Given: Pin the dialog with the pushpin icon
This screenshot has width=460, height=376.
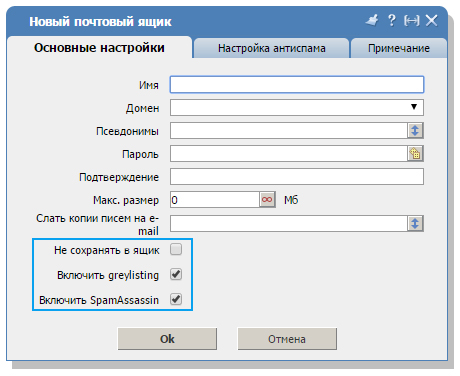Looking at the screenshot, I should point(372,20).
